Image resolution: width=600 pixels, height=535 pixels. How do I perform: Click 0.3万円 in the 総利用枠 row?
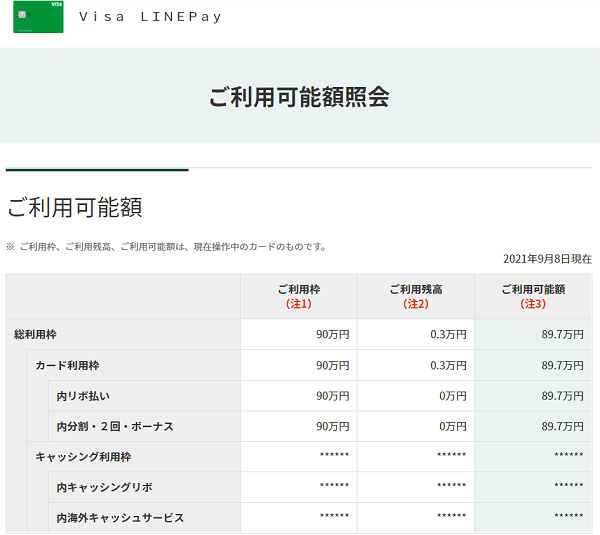(x=448, y=334)
